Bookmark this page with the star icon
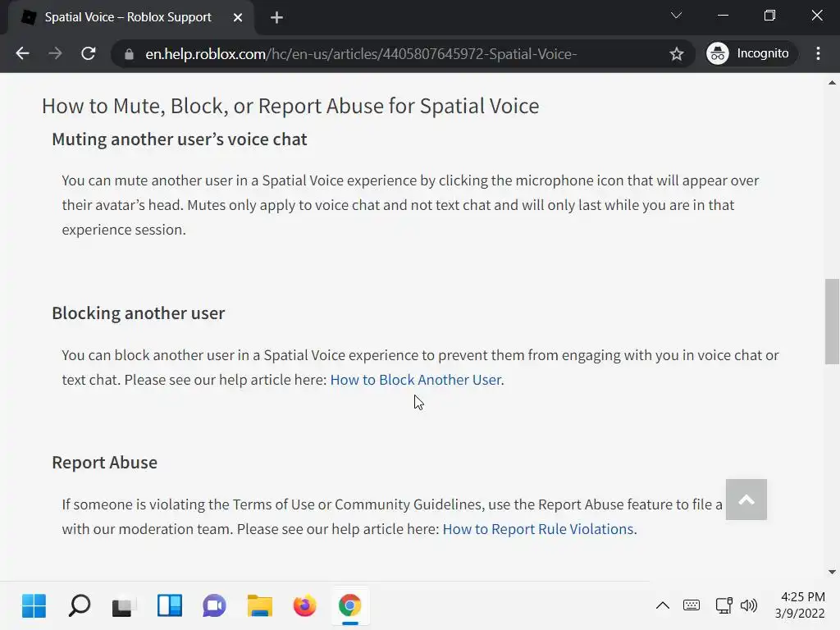Image resolution: width=840 pixels, height=630 pixels. [x=677, y=54]
